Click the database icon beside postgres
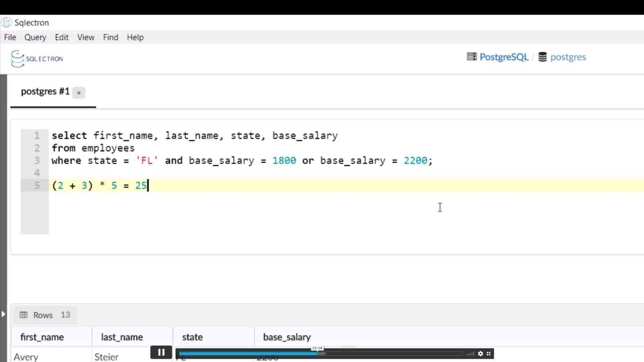This screenshot has height=362, width=644. pyautogui.click(x=543, y=57)
